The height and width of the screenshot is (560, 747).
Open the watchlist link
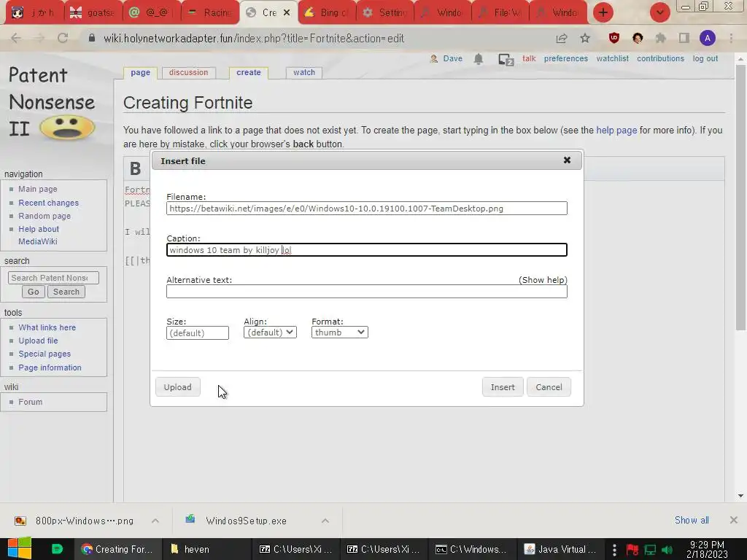612,58
